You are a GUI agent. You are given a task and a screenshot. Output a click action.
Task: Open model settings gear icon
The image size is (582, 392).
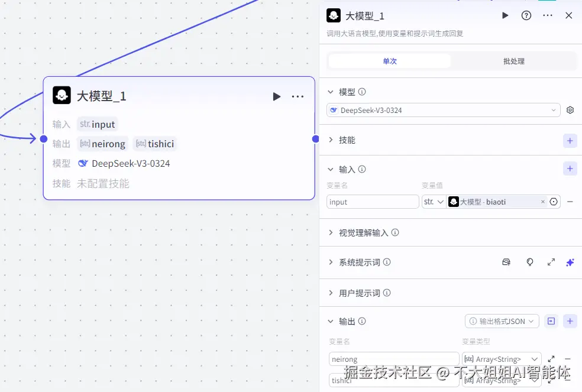570,110
